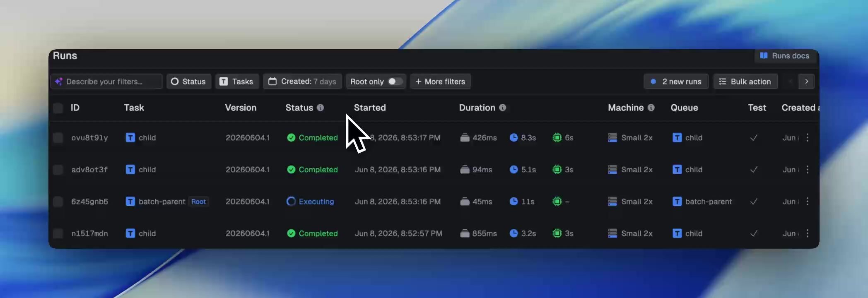Select the checkbox for run ovu8t9ly

[x=58, y=138]
